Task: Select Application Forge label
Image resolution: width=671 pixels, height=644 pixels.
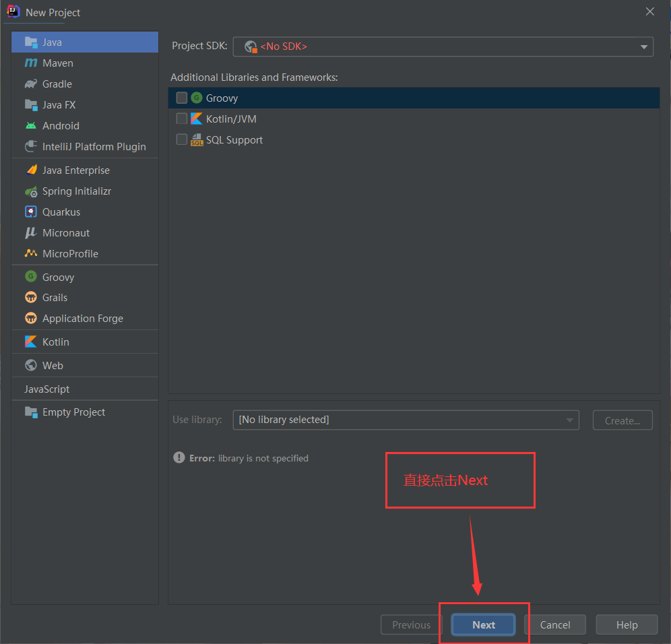Action: [x=83, y=319]
